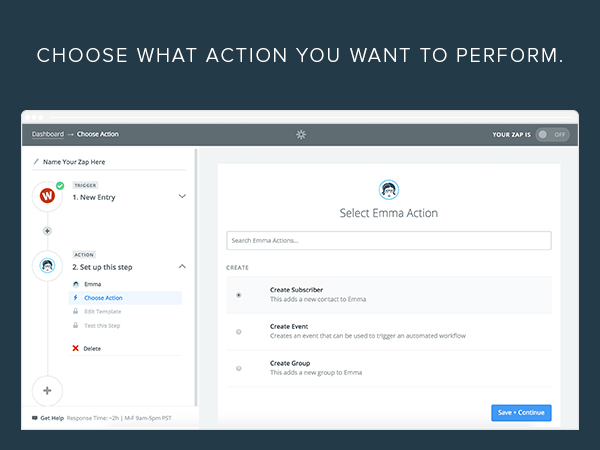Screen dimensions: 600x450
Task: Click the 'Create Subscriber' option label
Action: tap(297, 290)
